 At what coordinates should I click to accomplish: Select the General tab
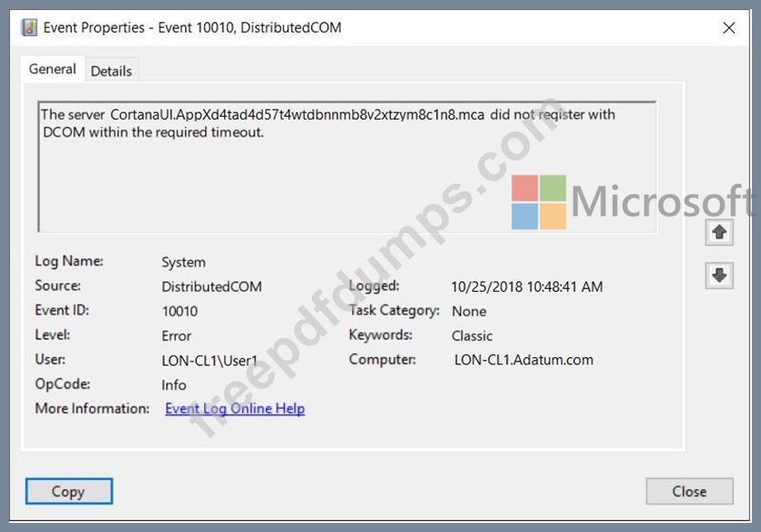pos(53,69)
